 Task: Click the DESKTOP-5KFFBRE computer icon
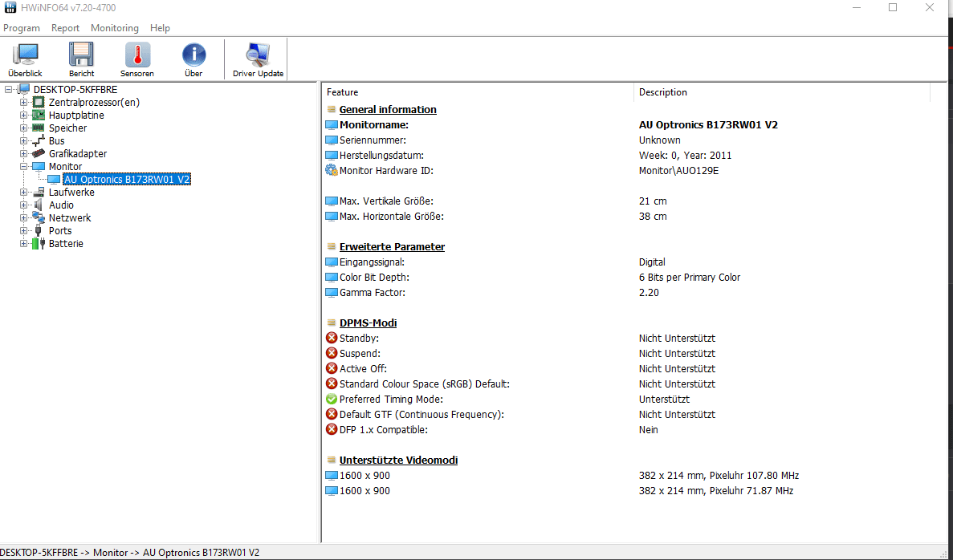tap(23, 90)
